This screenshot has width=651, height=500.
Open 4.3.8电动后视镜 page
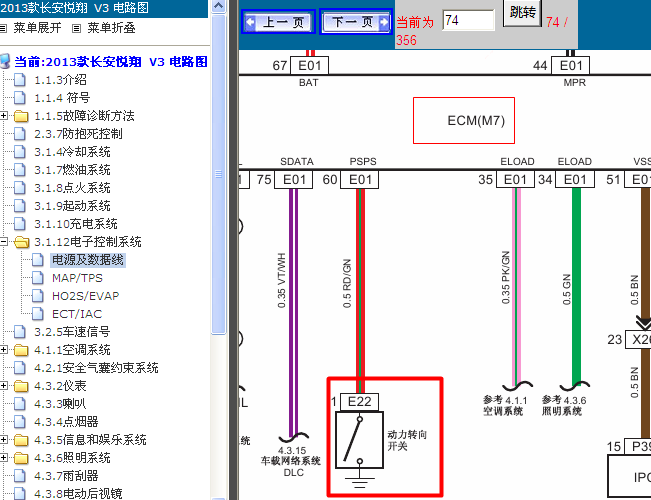pos(78,494)
